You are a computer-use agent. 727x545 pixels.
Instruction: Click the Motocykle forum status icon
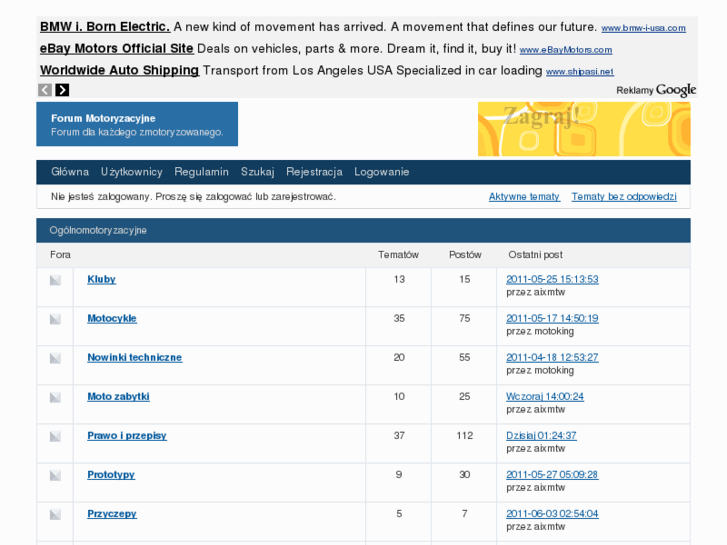[x=55, y=319]
